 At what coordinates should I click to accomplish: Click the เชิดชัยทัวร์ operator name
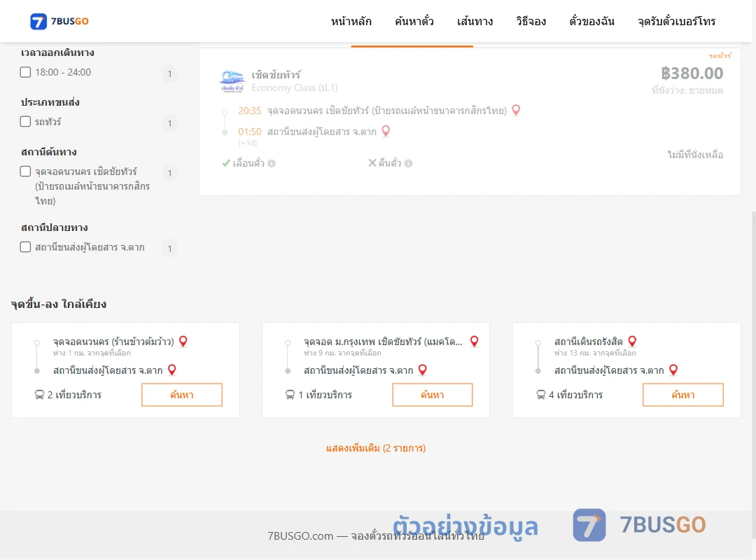tap(276, 75)
